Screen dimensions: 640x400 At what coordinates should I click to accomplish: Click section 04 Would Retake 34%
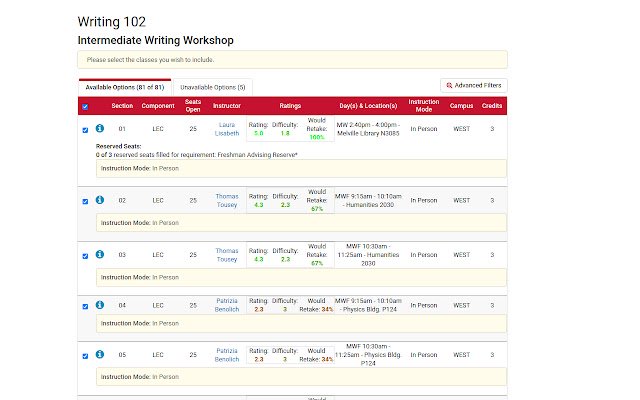pos(327,309)
